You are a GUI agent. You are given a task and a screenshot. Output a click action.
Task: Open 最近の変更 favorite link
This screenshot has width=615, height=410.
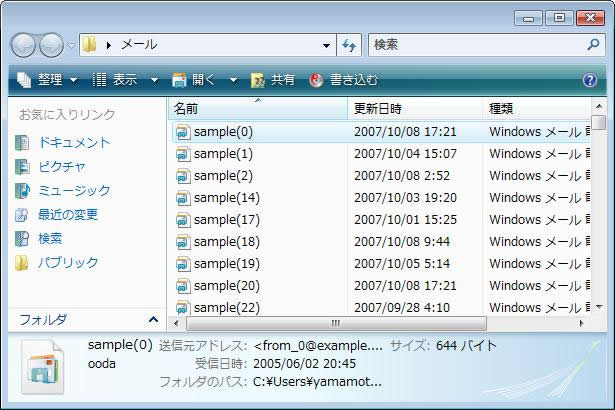(x=68, y=215)
